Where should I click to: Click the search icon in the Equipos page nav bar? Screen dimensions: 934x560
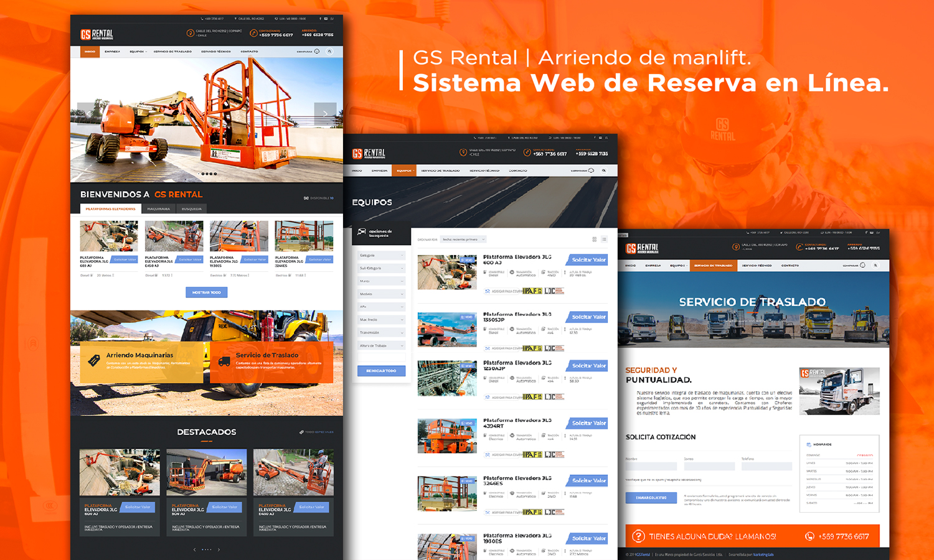pos(603,170)
